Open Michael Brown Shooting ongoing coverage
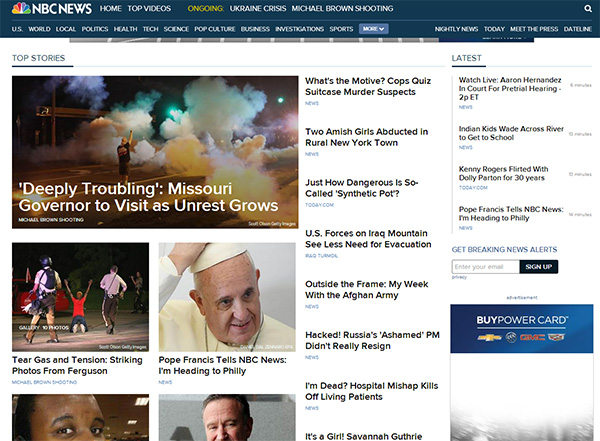600x441 pixels. point(343,9)
